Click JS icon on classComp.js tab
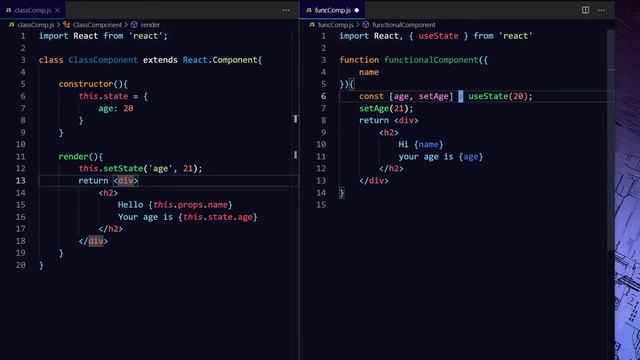The image size is (640, 360). (x=9, y=10)
